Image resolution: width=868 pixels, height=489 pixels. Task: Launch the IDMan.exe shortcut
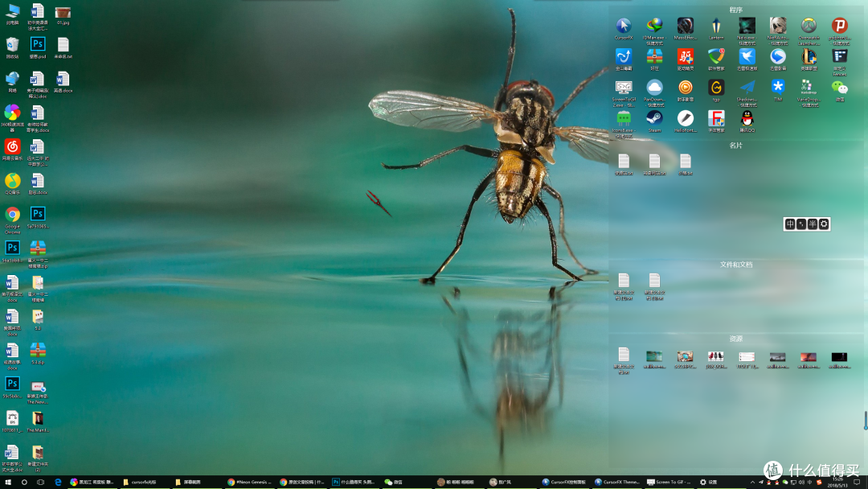(654, 26)
